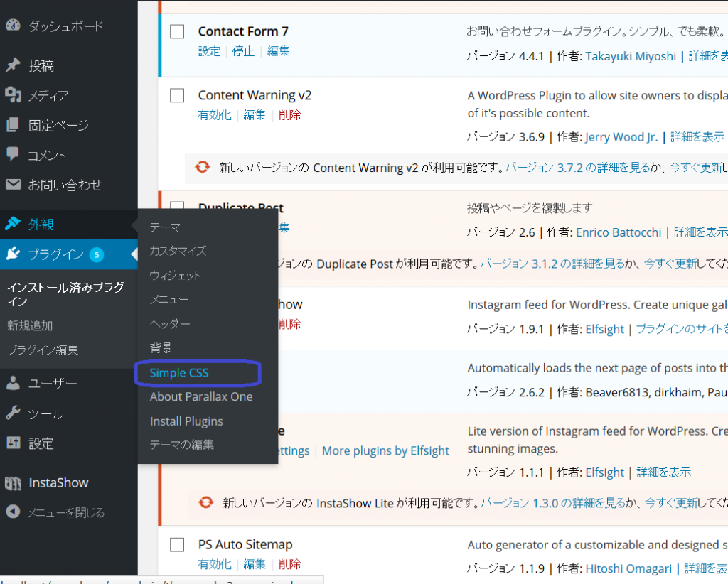
Task: Open the Settings menu in sidebar
Action: 41,443
